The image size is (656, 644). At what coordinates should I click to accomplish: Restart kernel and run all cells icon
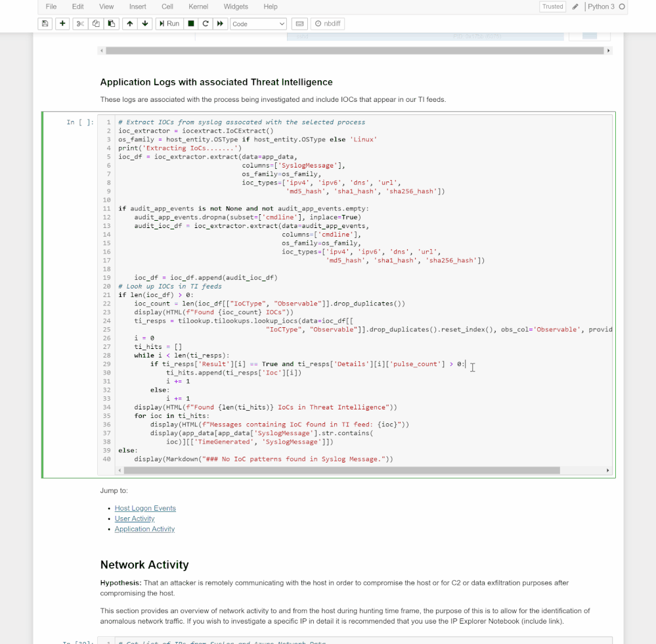220,24
